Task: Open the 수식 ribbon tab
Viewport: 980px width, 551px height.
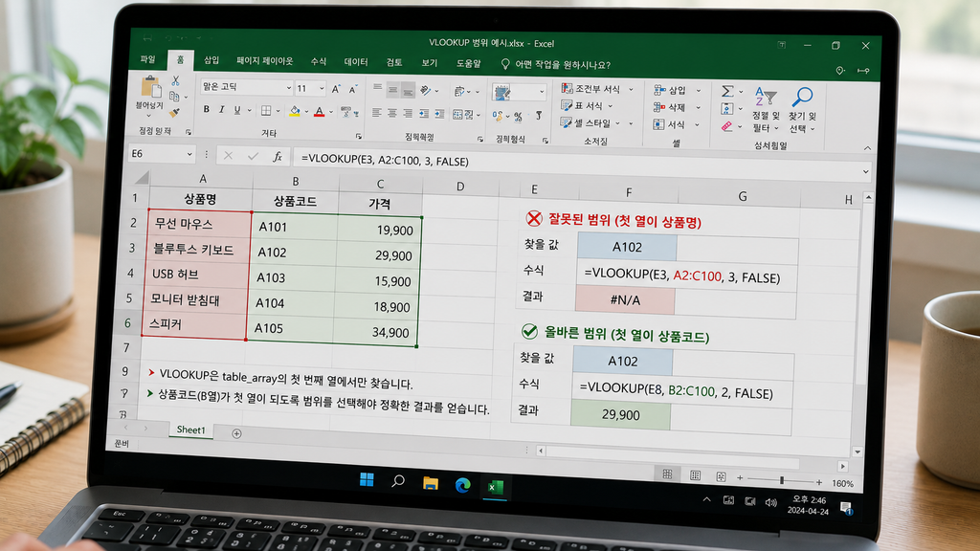Action: pos(318,61)
